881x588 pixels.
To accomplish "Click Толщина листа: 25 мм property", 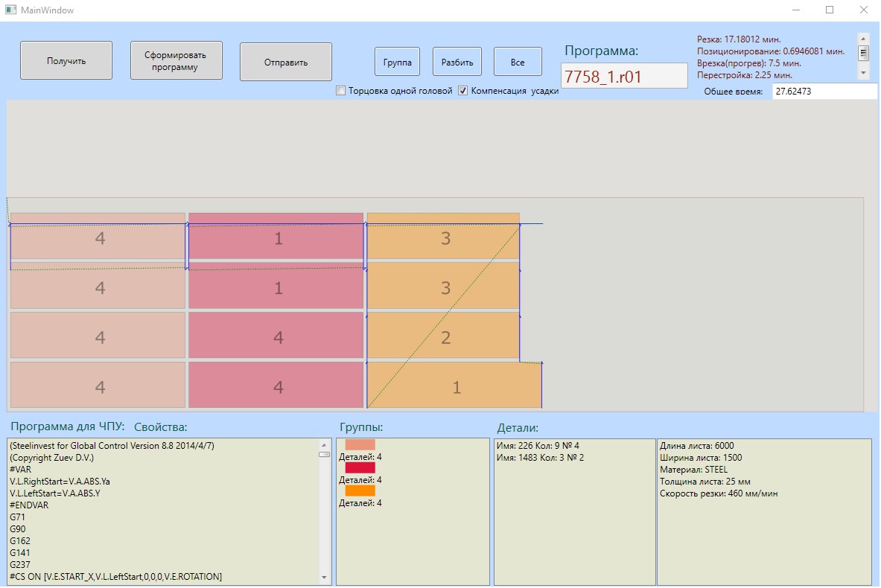I will pyautogui.click(x=705, y=482).
